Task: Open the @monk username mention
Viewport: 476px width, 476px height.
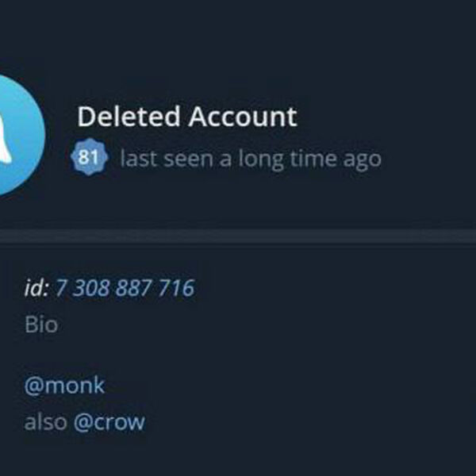Action: pos(65,386)
